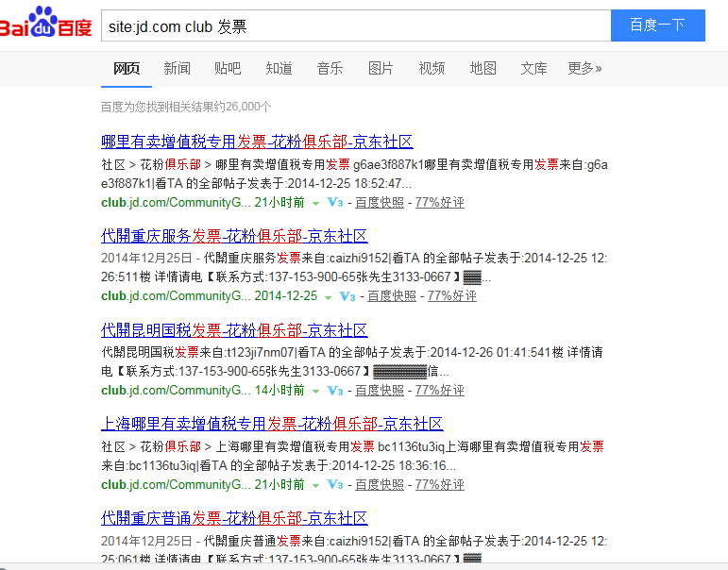Select the 网页 tab
This screenshot has width=728, height=570.
pos(127,69)
